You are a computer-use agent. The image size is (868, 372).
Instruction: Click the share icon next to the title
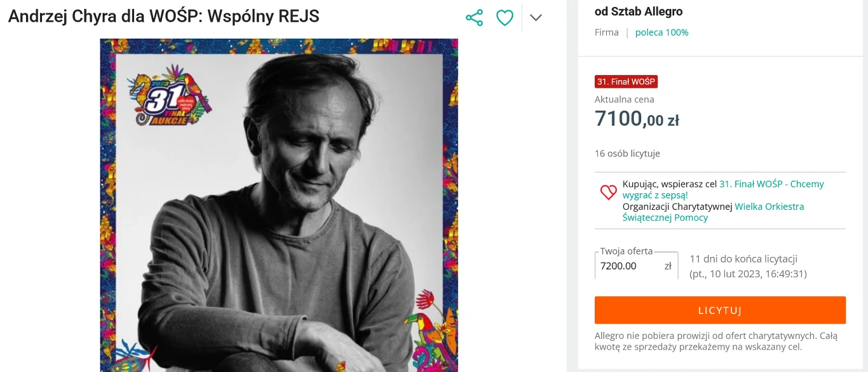point(474,17)
